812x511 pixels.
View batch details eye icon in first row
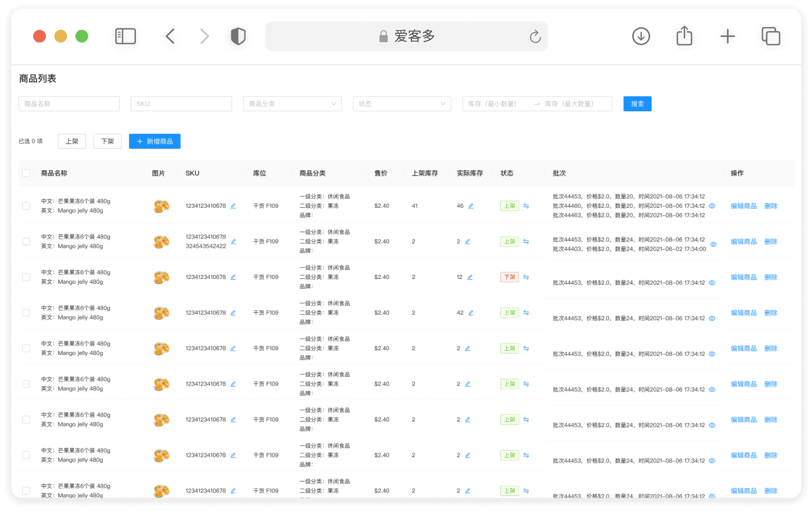[712, 206]
